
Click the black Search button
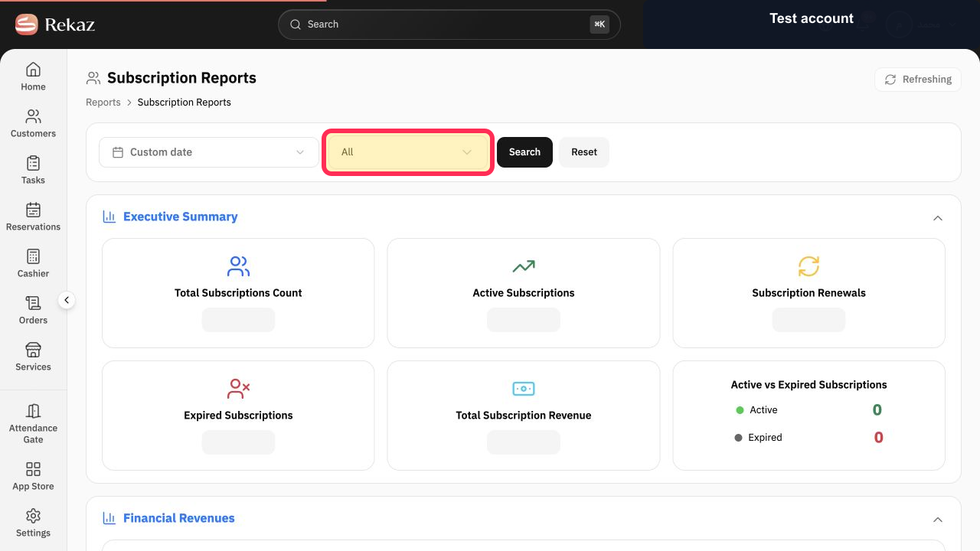pos(524,152)
